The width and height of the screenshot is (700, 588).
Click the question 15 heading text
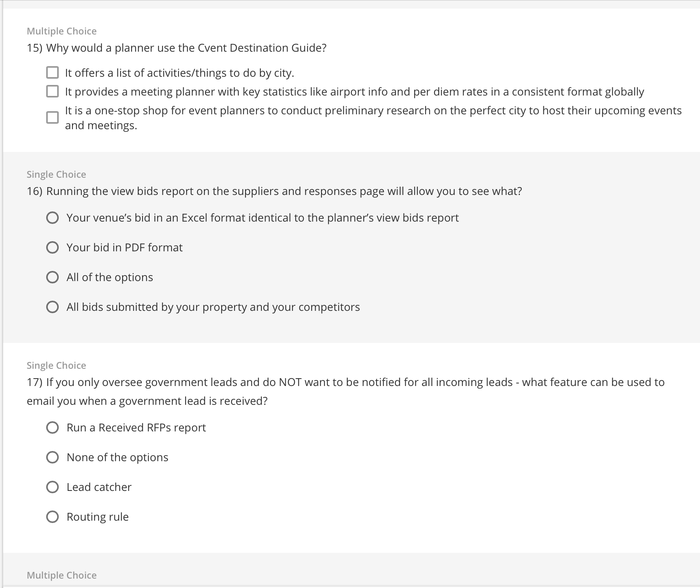[176, 47]
